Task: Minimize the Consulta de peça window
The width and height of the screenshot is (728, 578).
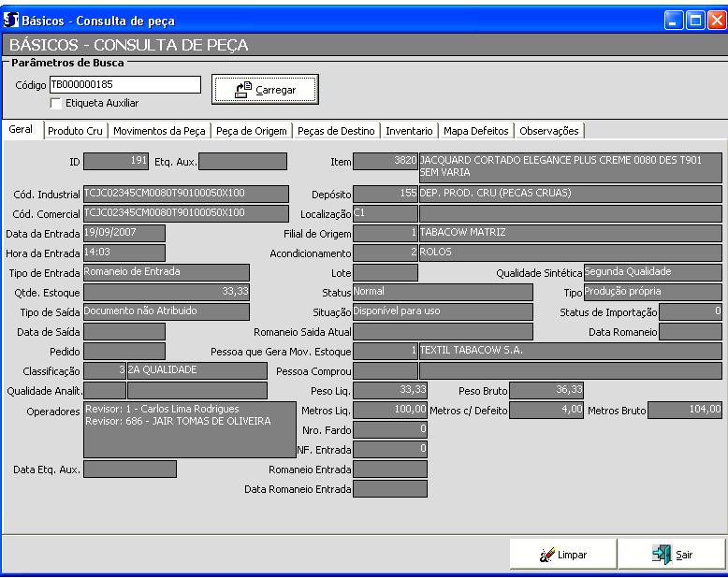Action: (x=672, y=18)
